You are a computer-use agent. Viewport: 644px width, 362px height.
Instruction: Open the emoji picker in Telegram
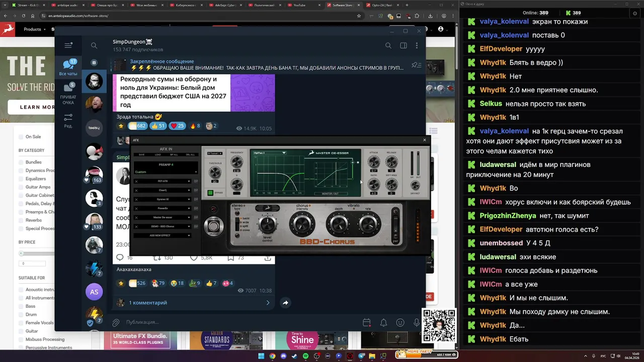pyautogui.click(x=400, y=322)
